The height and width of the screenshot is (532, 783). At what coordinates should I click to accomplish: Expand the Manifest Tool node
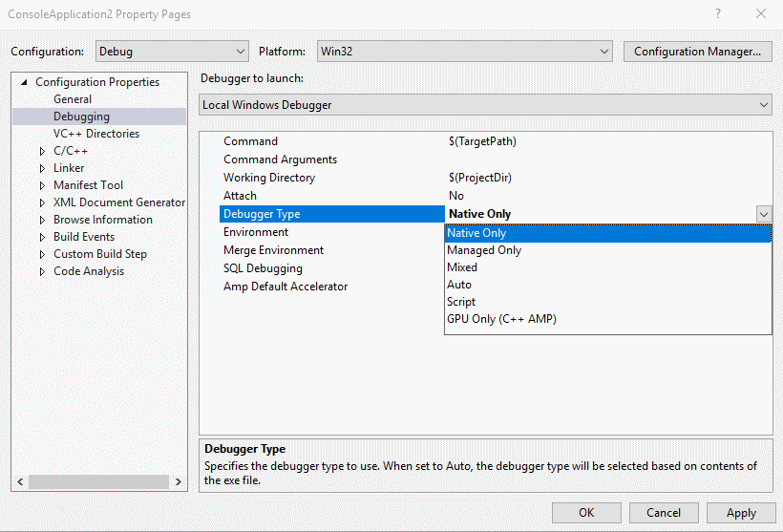tap(42, 185)
